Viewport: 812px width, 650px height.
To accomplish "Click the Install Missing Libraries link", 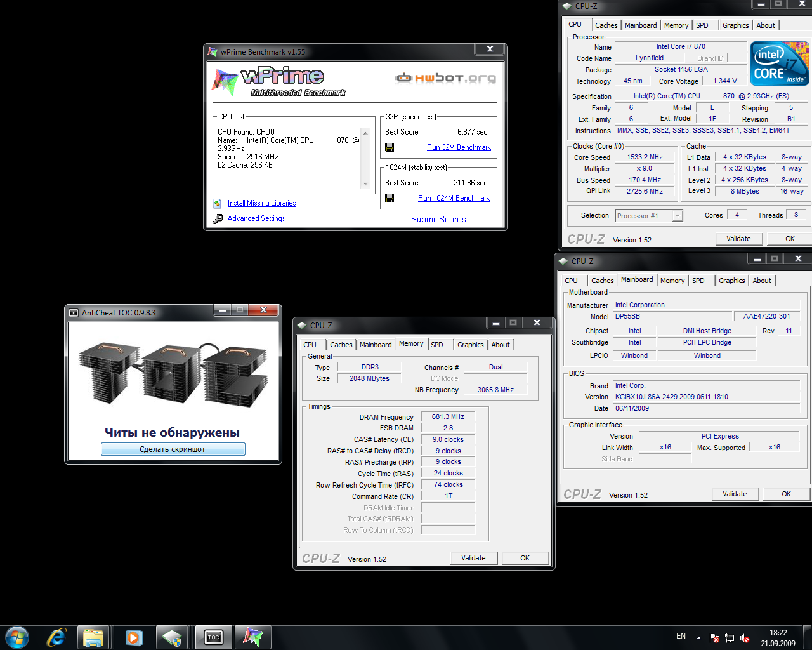I will pyautogui.click(x=261, y=203).
